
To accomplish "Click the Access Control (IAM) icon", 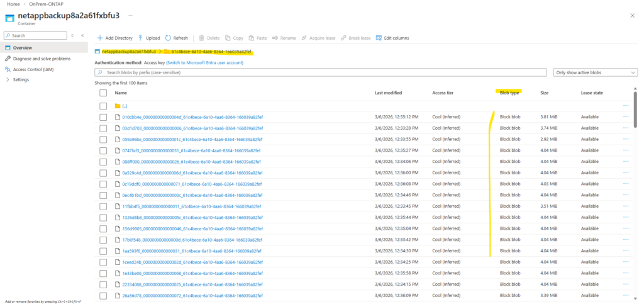I will point(8,69).
